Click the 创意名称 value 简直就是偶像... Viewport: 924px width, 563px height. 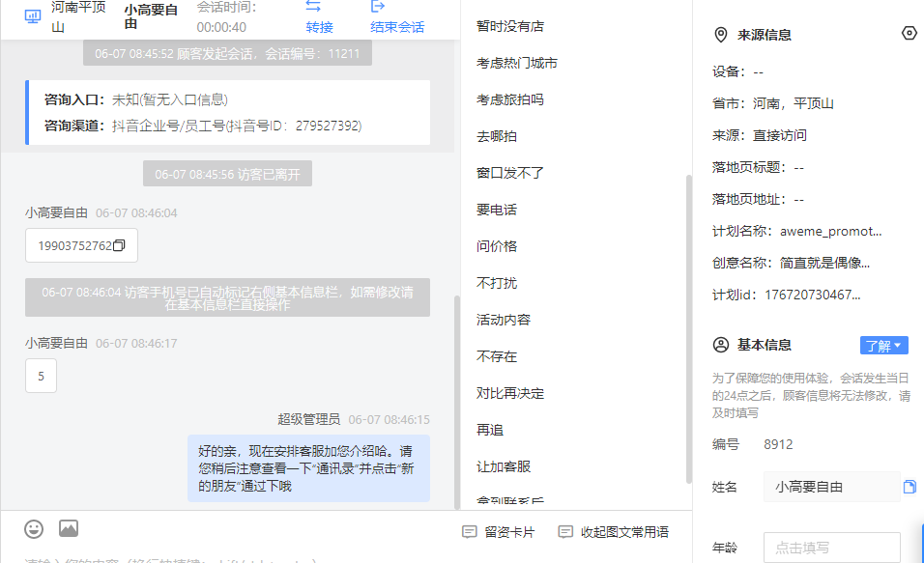(x=825, y=264)
